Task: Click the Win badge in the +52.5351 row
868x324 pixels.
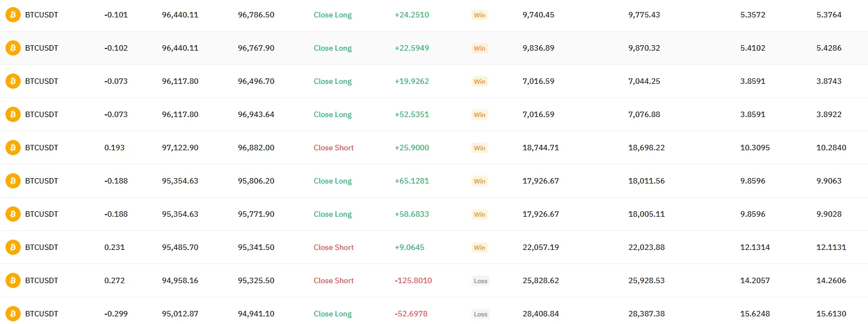Action: point(479,115)
